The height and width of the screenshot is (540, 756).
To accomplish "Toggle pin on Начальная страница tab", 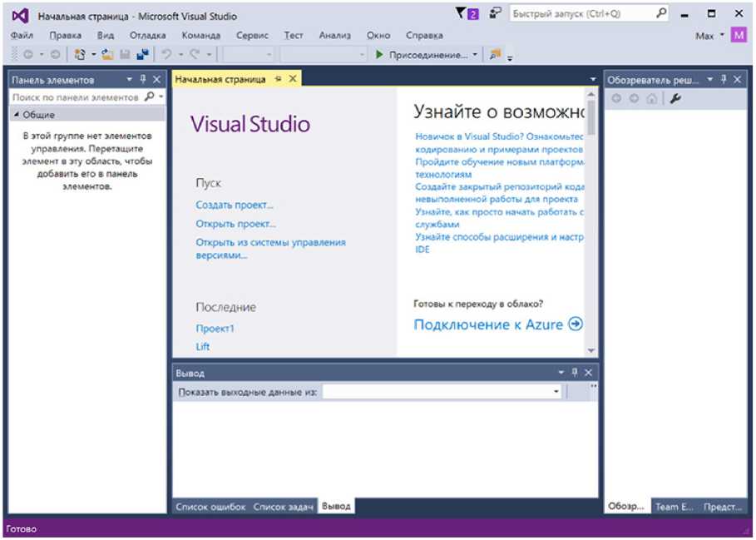I will click(x=279, y=79).
